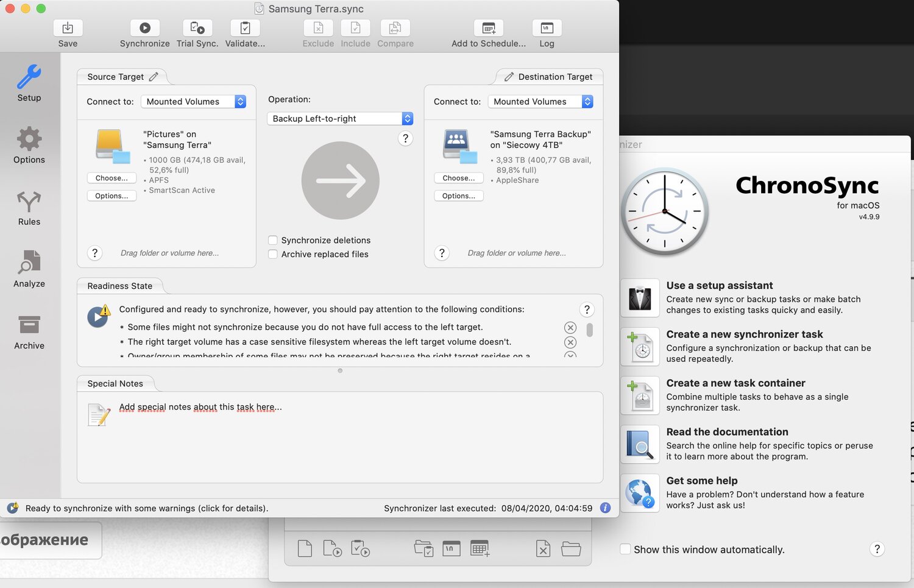Viewport: 914px width, 588px height.
Task: Click the setup assistant tuxedo icon
Action: point(640,298)
